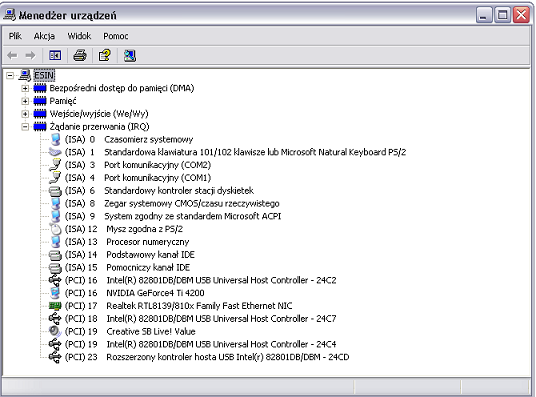
Task: Click the keyboard icon for IRQ 1
Action: click(x=55, y=152)
